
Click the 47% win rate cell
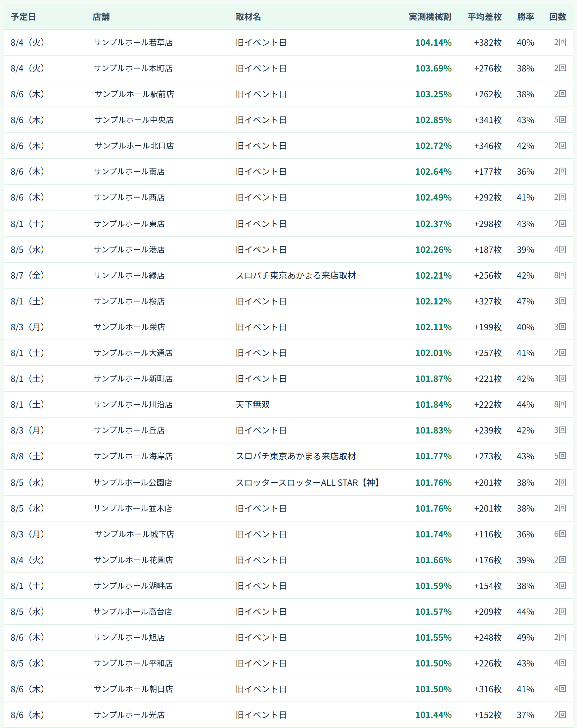[x=525, y=301]
